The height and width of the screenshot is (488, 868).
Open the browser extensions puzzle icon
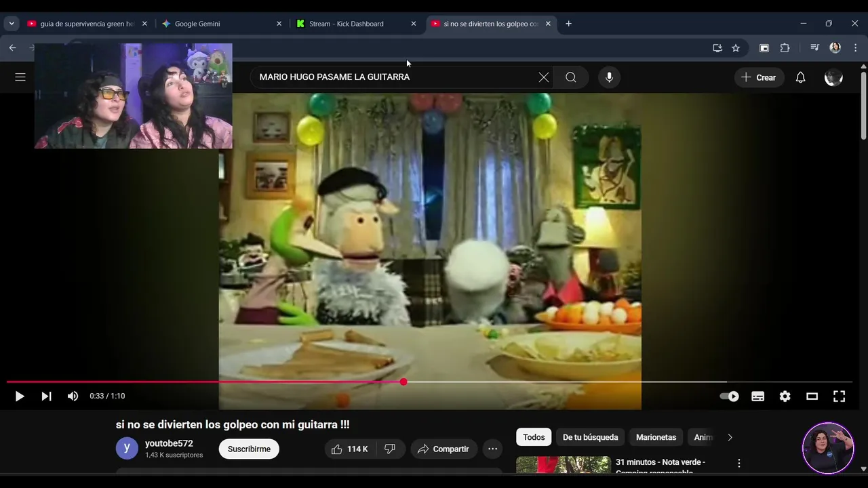tap(785, 48)
